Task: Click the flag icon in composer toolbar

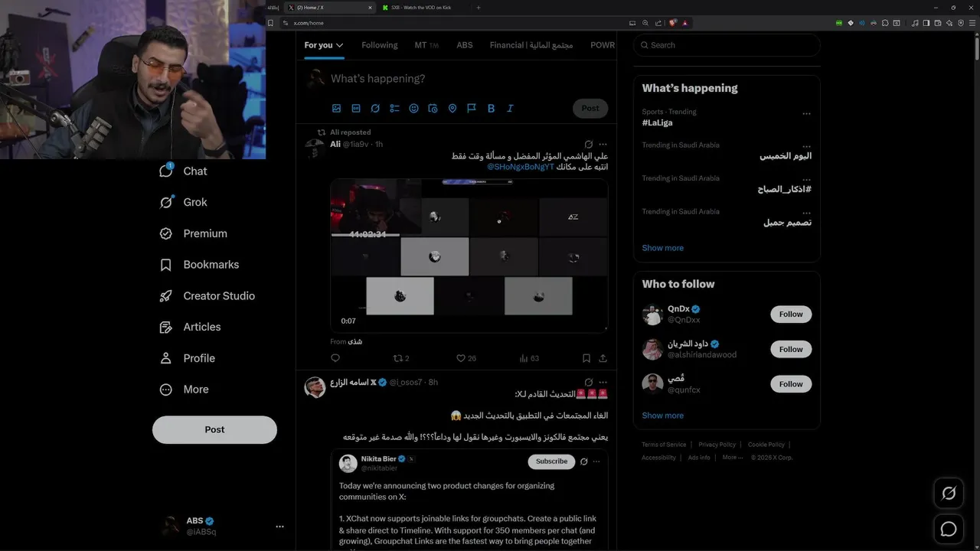Action: click(472, 109)
